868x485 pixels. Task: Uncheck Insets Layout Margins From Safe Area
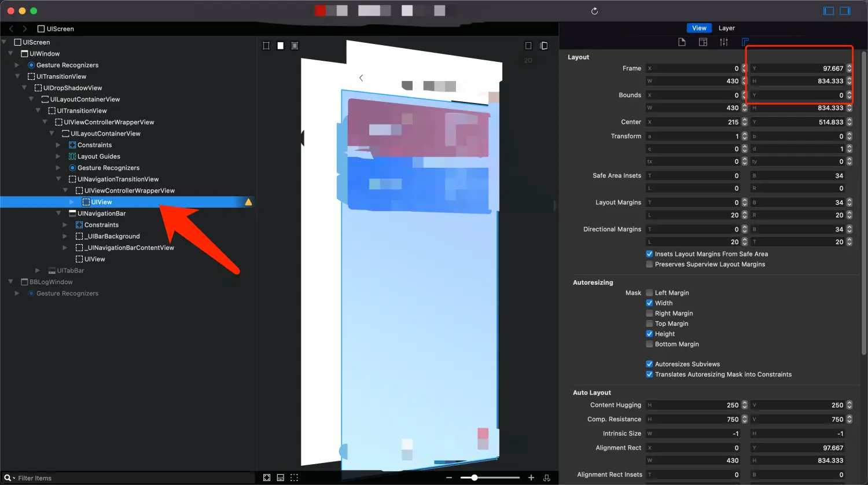[x=649, y=254]
